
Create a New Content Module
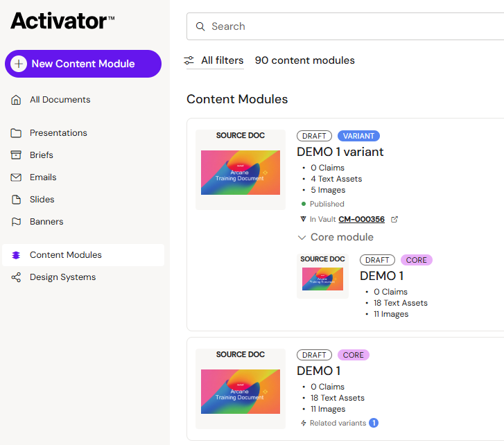click(x=83, y=64)
